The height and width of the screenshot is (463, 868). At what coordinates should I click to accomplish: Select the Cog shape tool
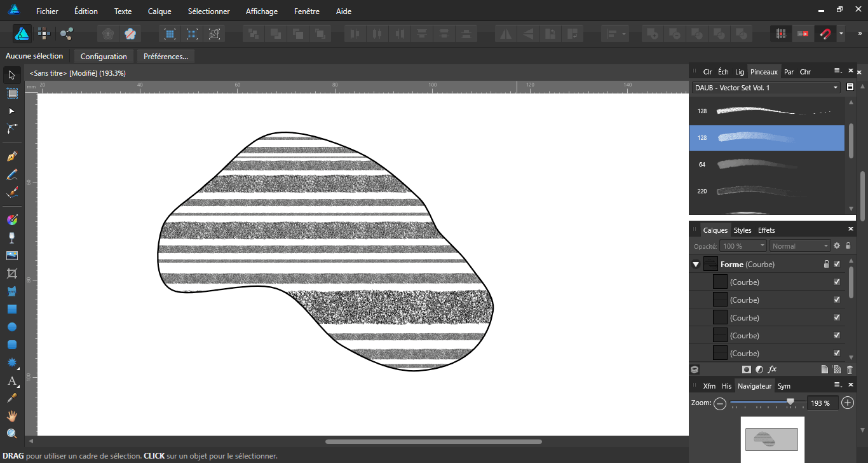[x=11, y=363]
